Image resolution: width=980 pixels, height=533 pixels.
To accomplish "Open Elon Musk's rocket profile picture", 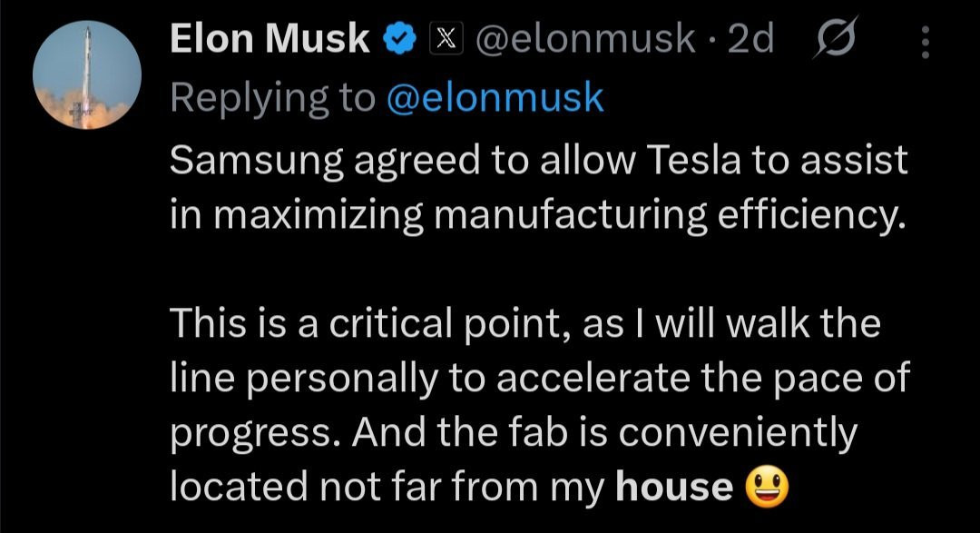I will click(87, 75).
